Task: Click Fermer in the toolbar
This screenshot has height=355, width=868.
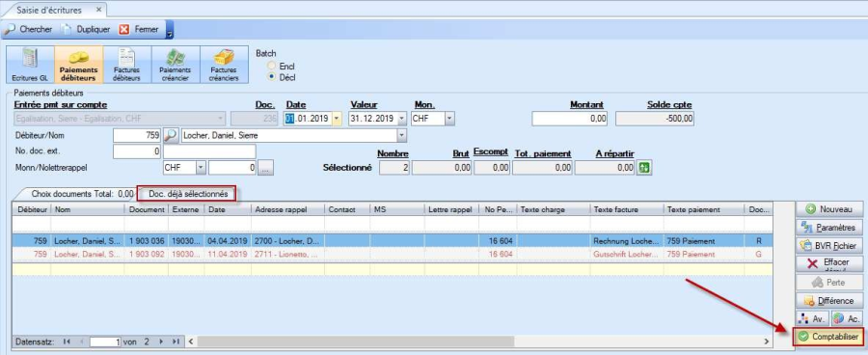Action: pyautogui.click(x=140, y=29)
